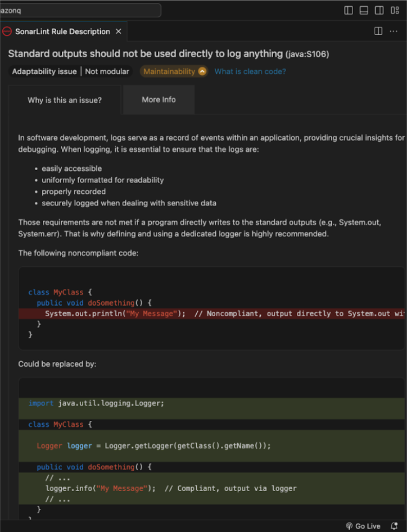The width and height of the screenshot is (407, 532).
Task: Toggle the bottom panel visibility
Action: [363, 10]
